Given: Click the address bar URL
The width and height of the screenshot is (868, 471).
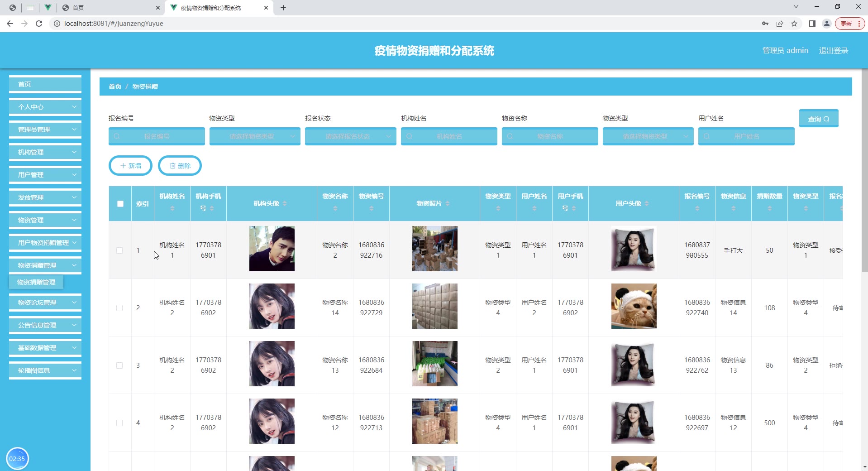Looking at the screenshot, I should point(114,24).
